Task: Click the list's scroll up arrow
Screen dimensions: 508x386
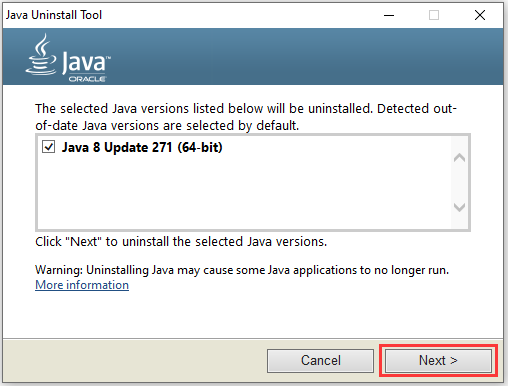Action: pos(459,157)
